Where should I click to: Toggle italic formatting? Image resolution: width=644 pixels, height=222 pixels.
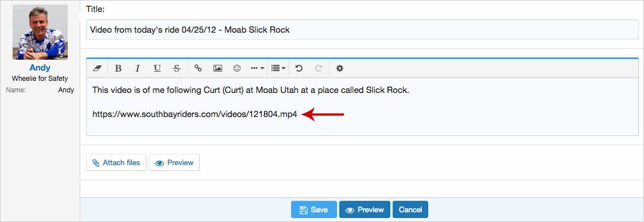pos(138,68)
